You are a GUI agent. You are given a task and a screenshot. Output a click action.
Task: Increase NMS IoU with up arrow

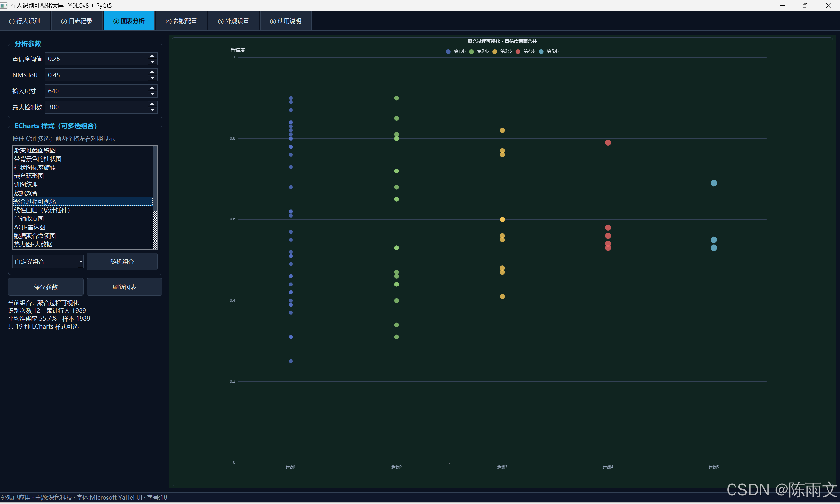point(152,72)
